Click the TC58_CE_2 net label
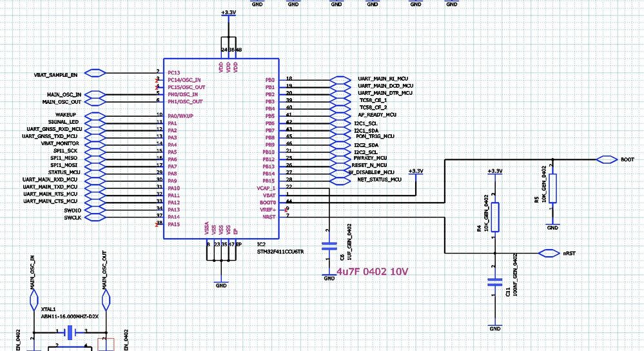644x351 pixels. [x=373, y=108]
